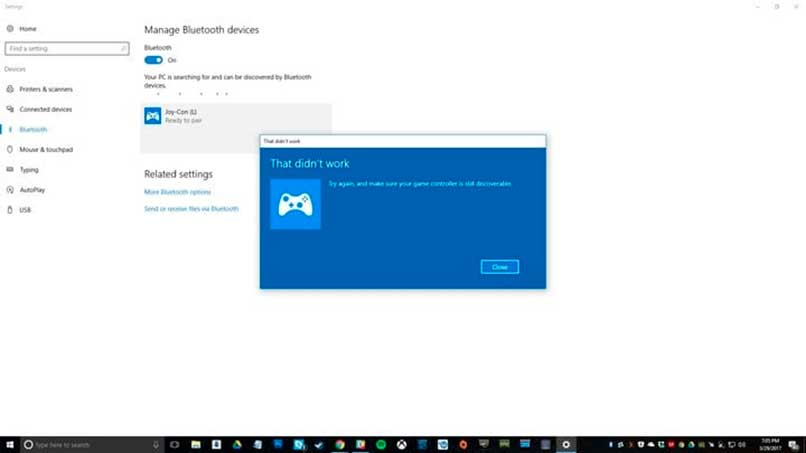Screen dimensions: 806x453
Task: Open USB settings
Action: tap(25, 209)
